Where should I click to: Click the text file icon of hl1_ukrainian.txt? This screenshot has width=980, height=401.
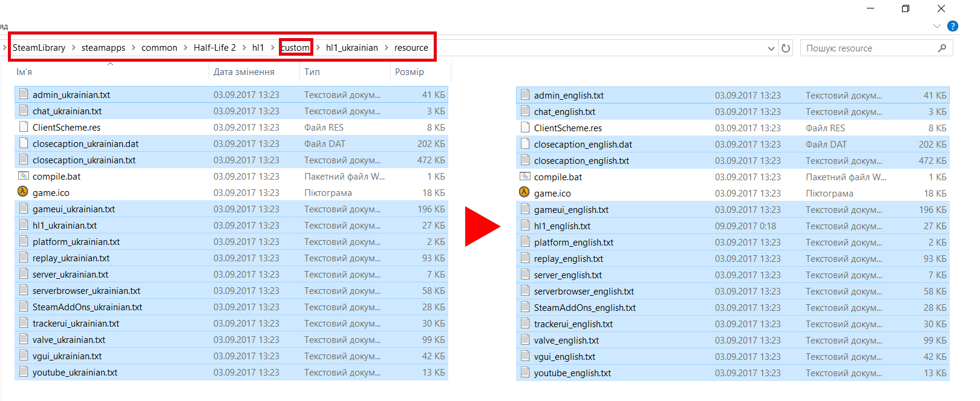click(x=24, y=225)
